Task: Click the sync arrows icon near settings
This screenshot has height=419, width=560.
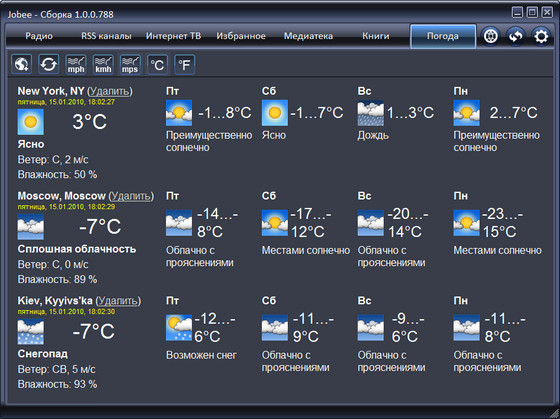Action: coord(515,36)
